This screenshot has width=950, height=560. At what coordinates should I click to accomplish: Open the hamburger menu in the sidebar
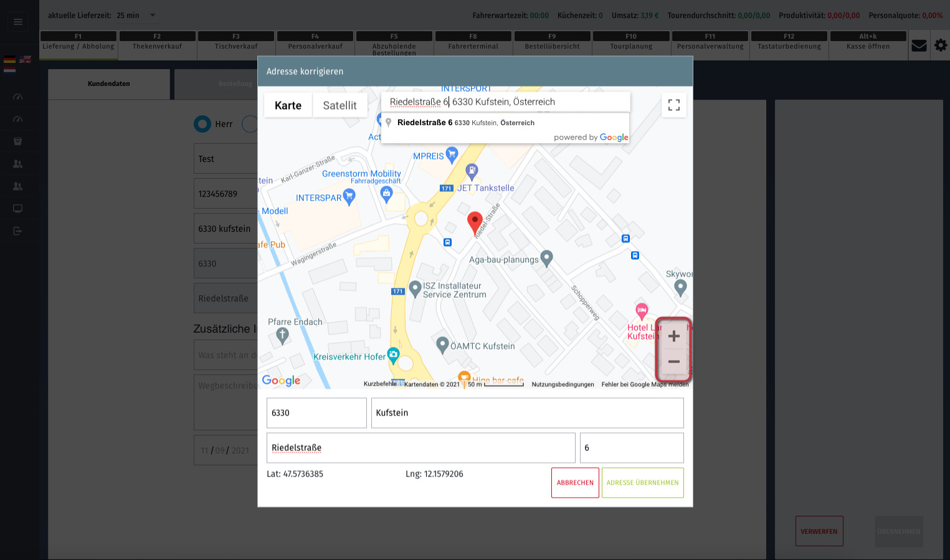click(18, 22)
